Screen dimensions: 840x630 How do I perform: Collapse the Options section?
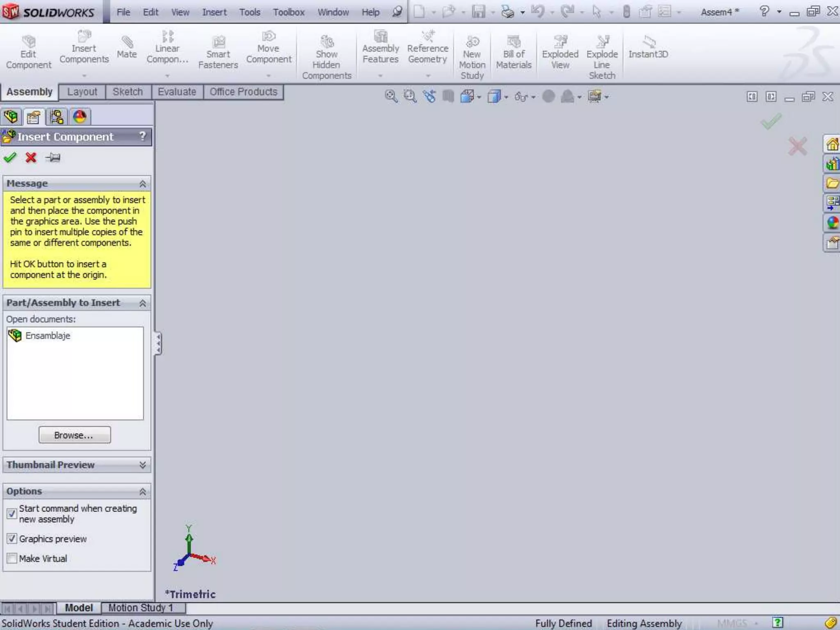pyautogui.click(x=142, y=491)
